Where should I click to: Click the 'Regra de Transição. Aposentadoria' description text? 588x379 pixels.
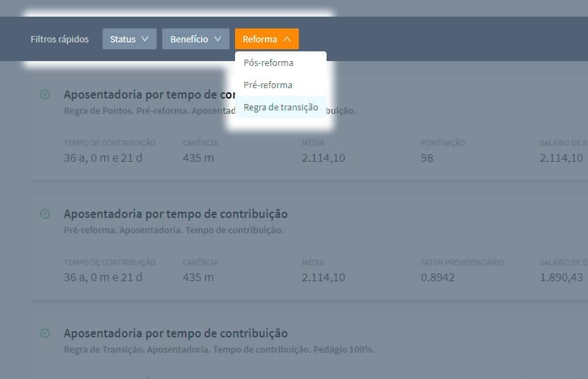[219, 349]
